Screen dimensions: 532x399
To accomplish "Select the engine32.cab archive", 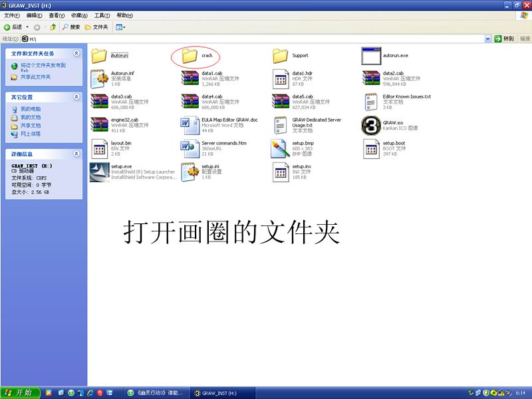I will (120, 125).
